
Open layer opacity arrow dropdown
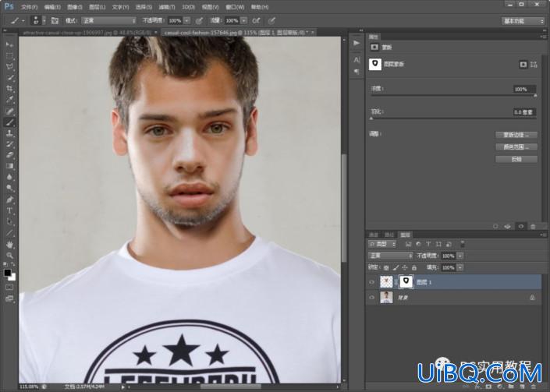tap(460, 256)
